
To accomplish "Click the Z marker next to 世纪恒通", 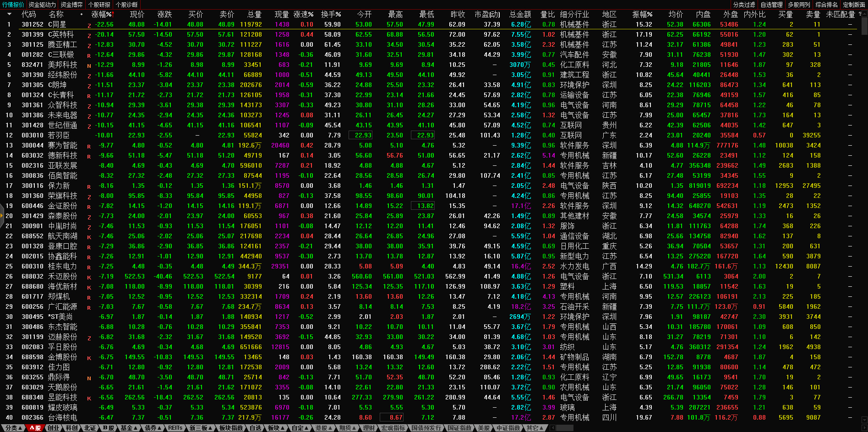I will click(89, 126).
